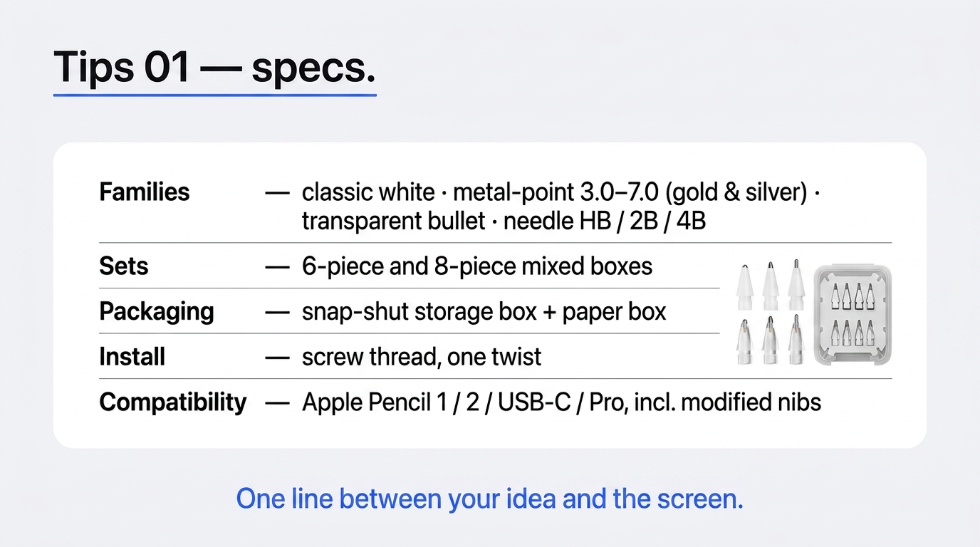Click the top-left white nib image
The image size is (980, 547).
click(744, 286)
